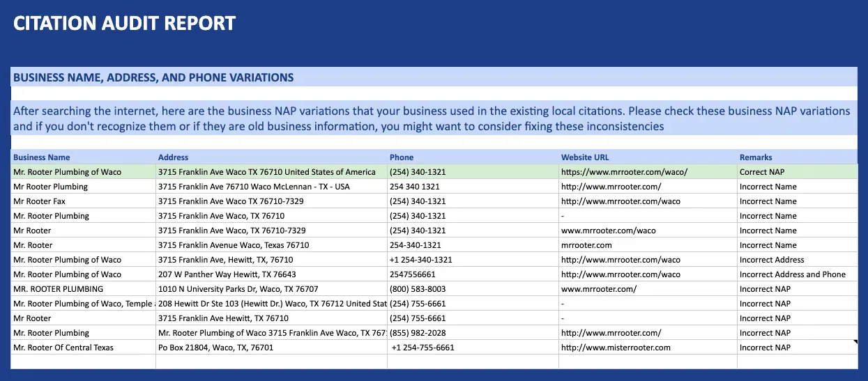Select the Business Name, Address, and Phone Variations heading
The image size is (868, 381).
pyautogui.click(x=153, y=77)
